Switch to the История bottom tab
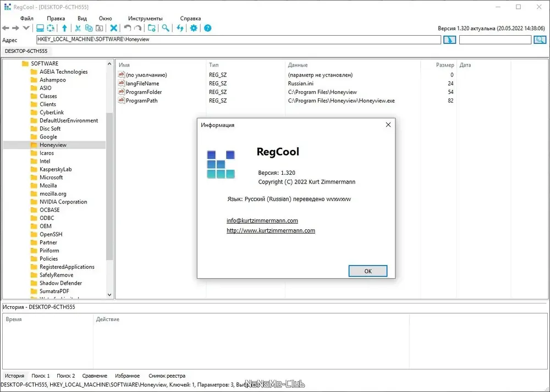The image size is (550, 392). pyautogui.click(x=14, y=376)
